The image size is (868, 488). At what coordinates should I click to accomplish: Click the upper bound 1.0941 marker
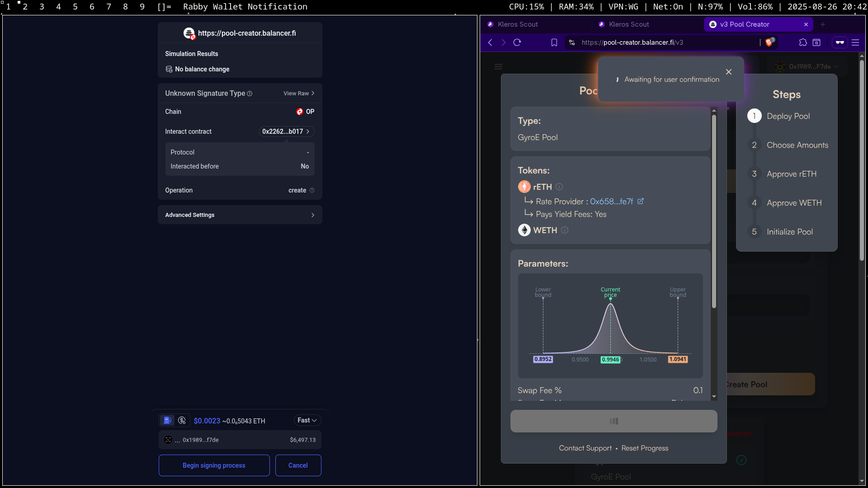678,359
